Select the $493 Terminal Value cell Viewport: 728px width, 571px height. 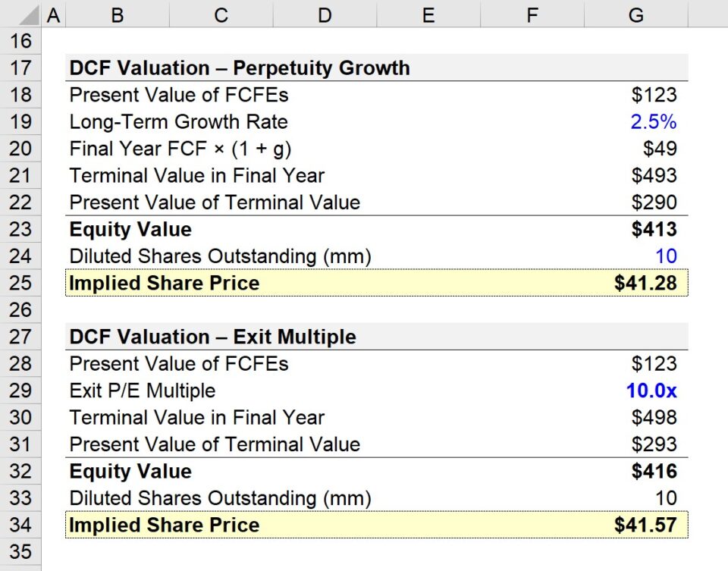click(654, 176)
